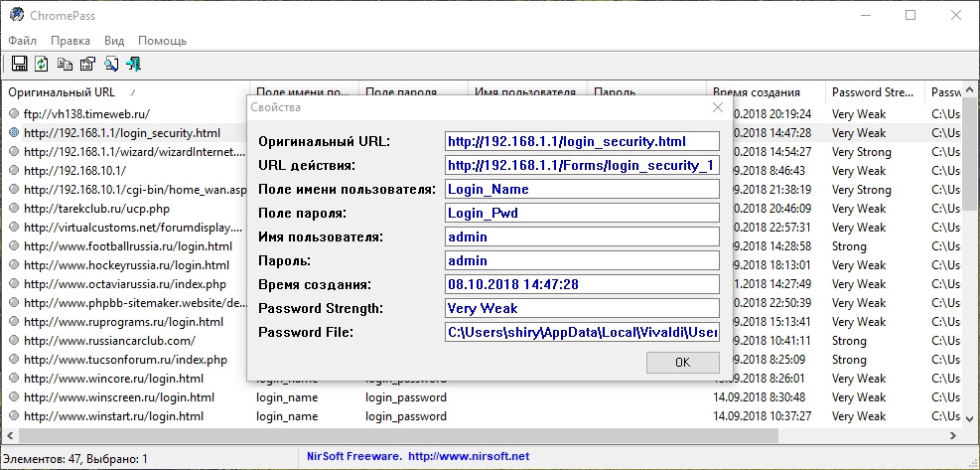980x470 pixels.
Task: Click the icon beside russiancarclub.com row
Action: (x=15, y=341)
